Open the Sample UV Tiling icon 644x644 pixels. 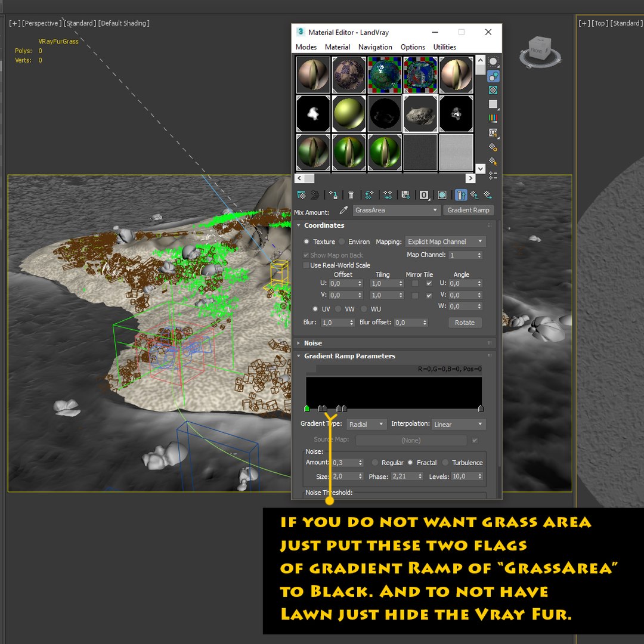(493, 104)
